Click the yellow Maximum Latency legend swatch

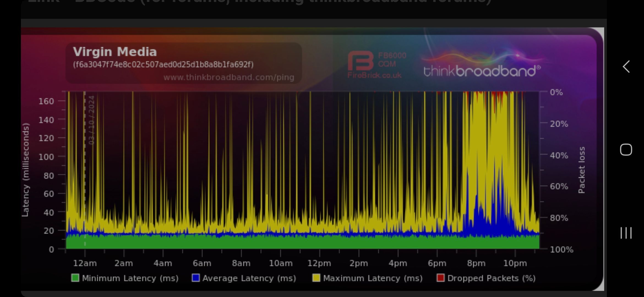(x=316, y=278)
